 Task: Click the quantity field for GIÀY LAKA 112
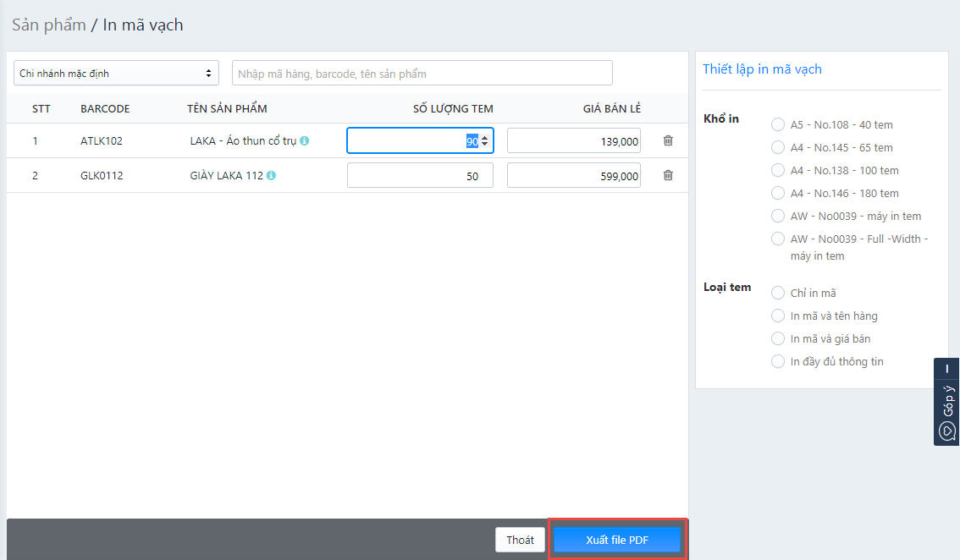click(x=420, y=176)
